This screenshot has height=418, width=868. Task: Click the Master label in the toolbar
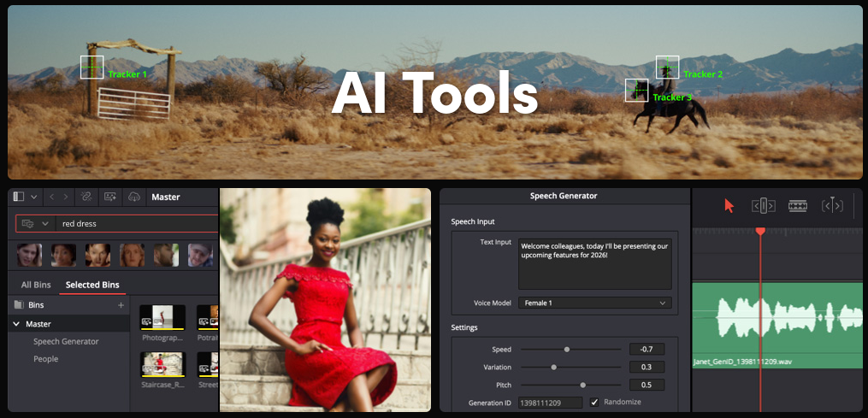point(166,197)
